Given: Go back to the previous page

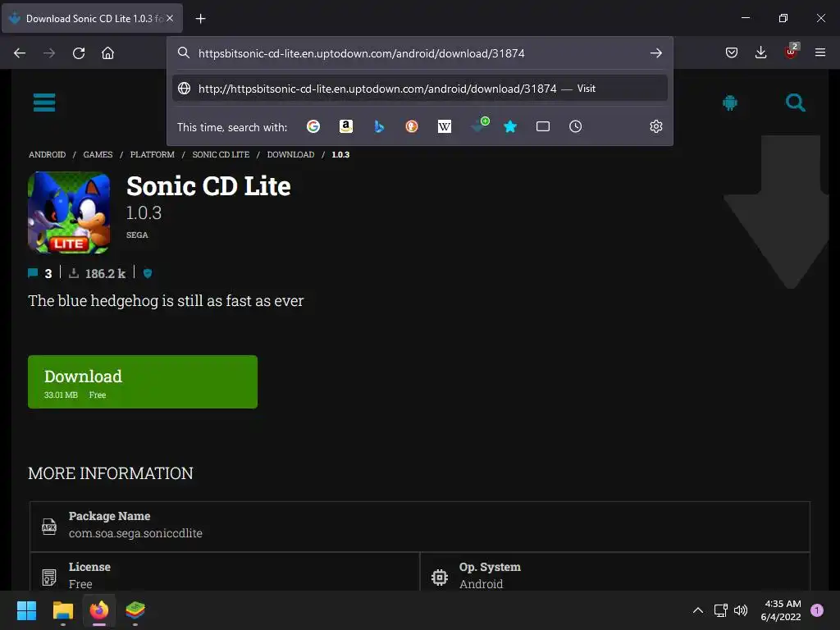Looking at the screenshot, I should (20, 53).
